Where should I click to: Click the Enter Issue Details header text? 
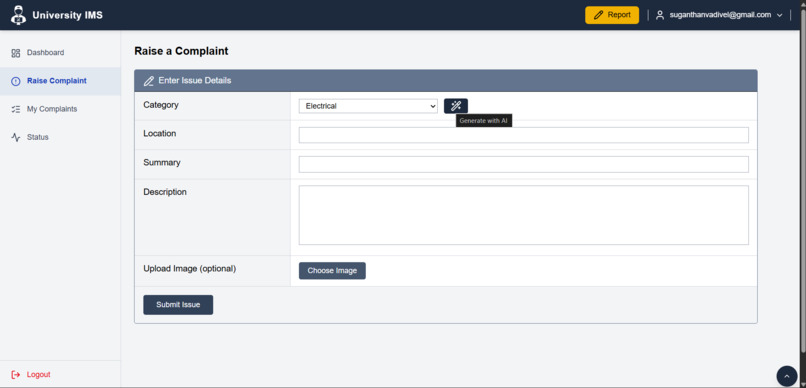pos(195,81)
